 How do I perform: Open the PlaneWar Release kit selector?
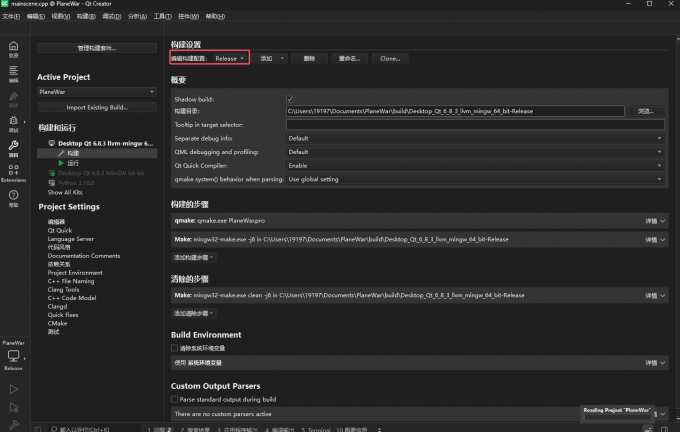click(14, 358)
